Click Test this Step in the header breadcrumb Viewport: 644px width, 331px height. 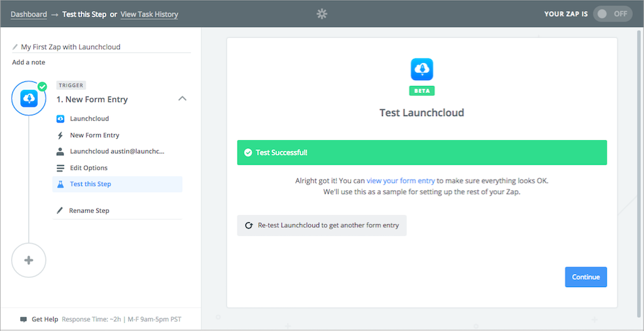click(x=84, y=14)
